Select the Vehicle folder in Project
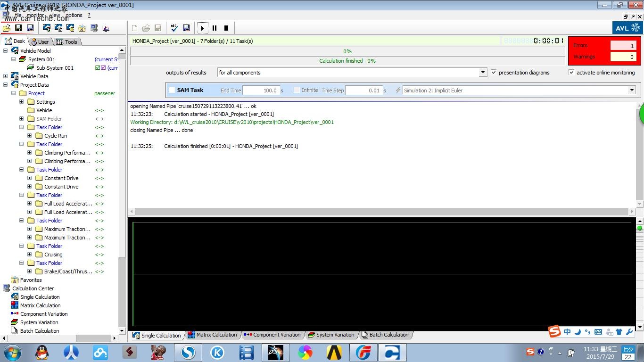644x362 pixels. 44,110
